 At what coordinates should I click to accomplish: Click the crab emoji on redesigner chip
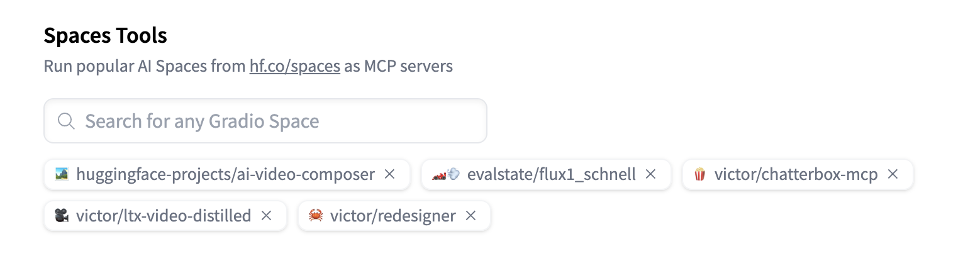pos(316,216)
